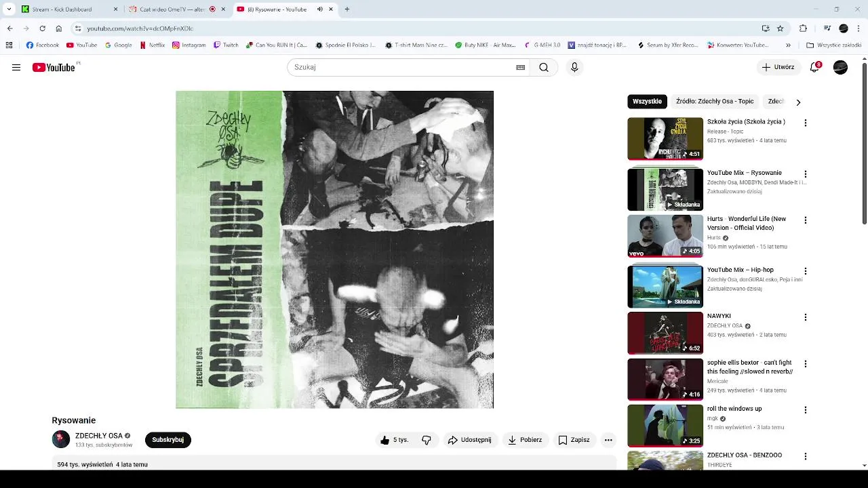The height and width of the screenshot is (488, 868).
Task: Click the search magnifier button
Action: click(x=544, y=67)
